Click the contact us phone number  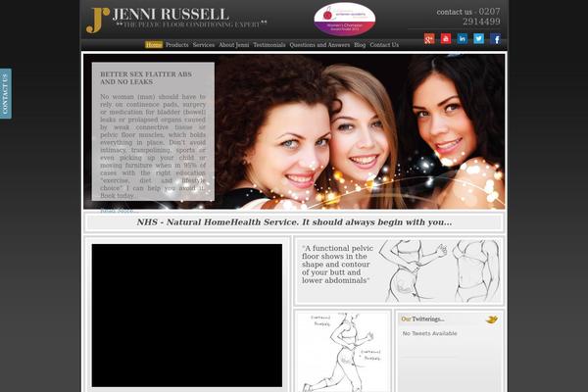468,17
